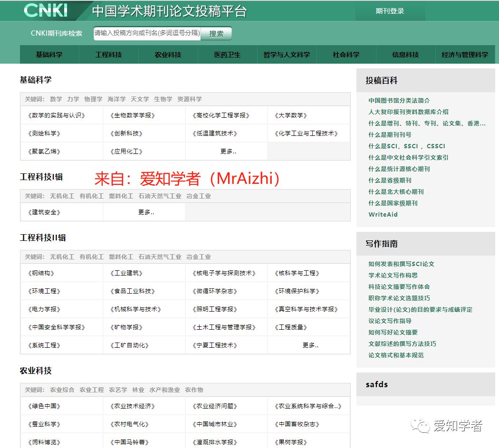Screen dimensions: 499x448
Task: Open journal 《聚氯乙烯》
Action: tap(44, 152)
